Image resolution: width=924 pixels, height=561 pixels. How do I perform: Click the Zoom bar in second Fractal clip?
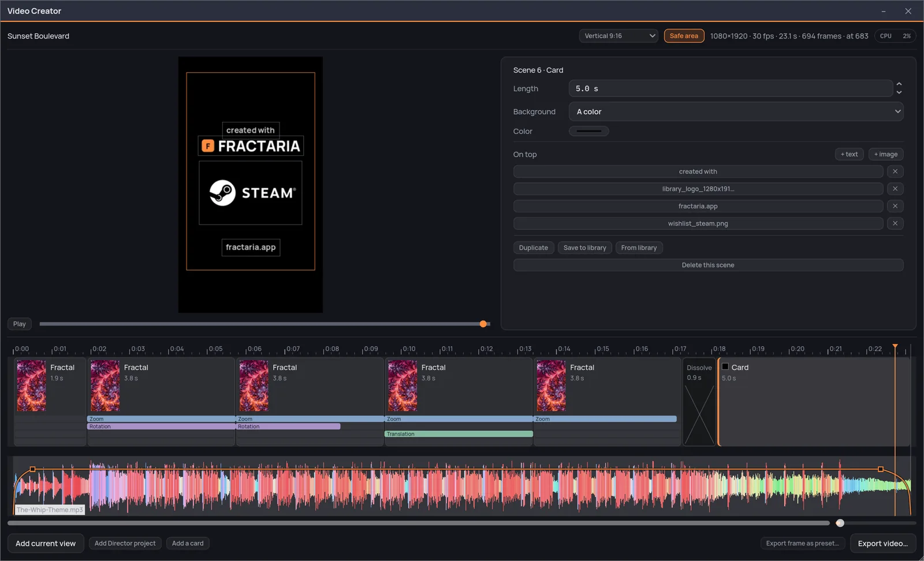[x=161, y=419]
